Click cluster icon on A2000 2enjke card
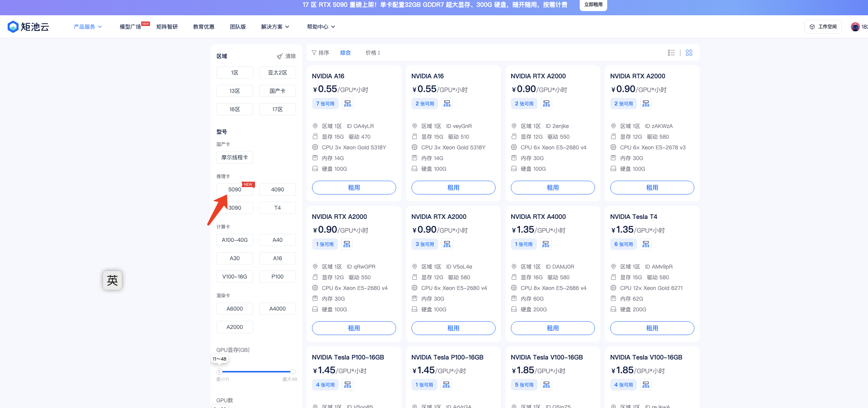This screenshot has height=408, width=868. (x=546, y=104)
